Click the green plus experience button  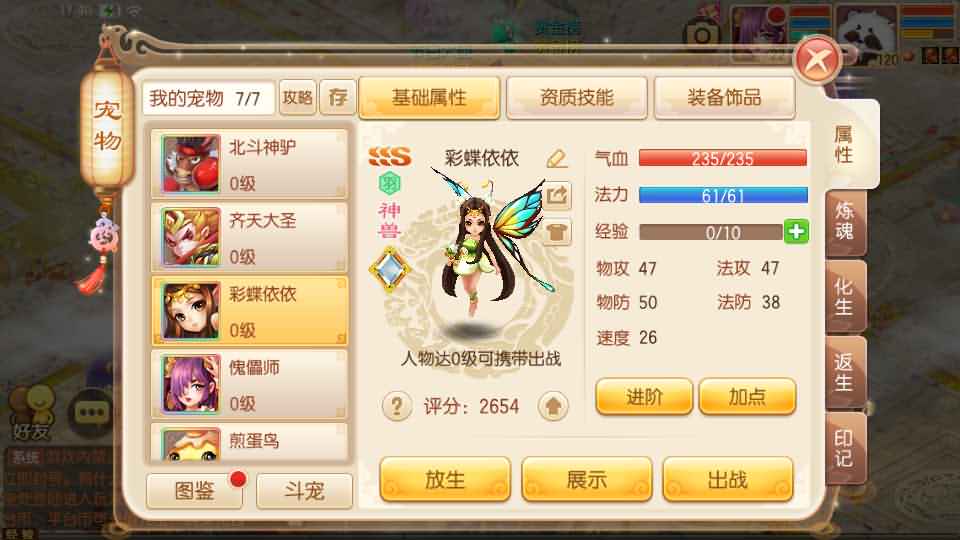click(796, 231)
